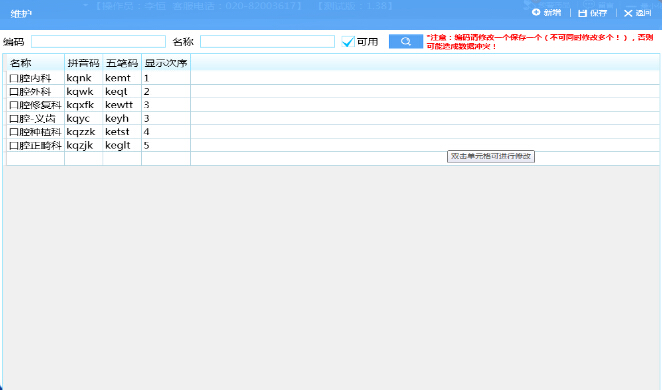
Task: Select the 口腔内科 name cell
Action: tap(35, 78)
